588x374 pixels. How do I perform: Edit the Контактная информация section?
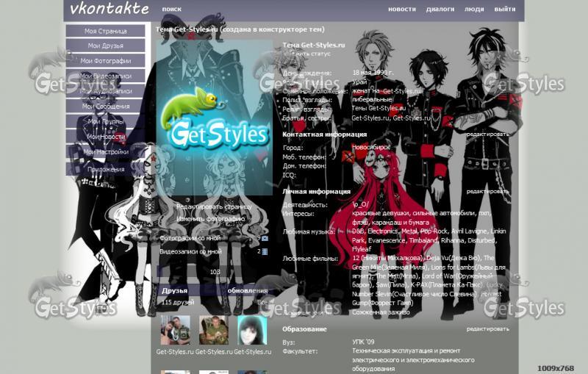487,134
